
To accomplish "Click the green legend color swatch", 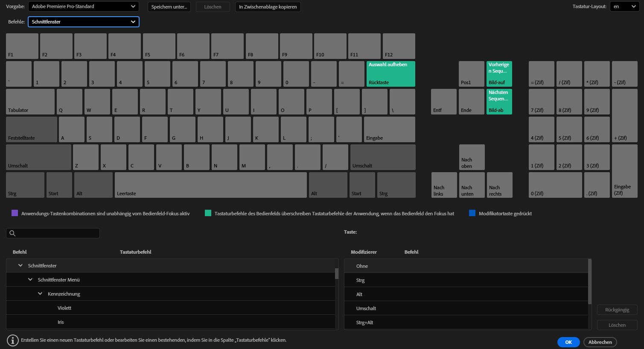I will coord(208,213).
